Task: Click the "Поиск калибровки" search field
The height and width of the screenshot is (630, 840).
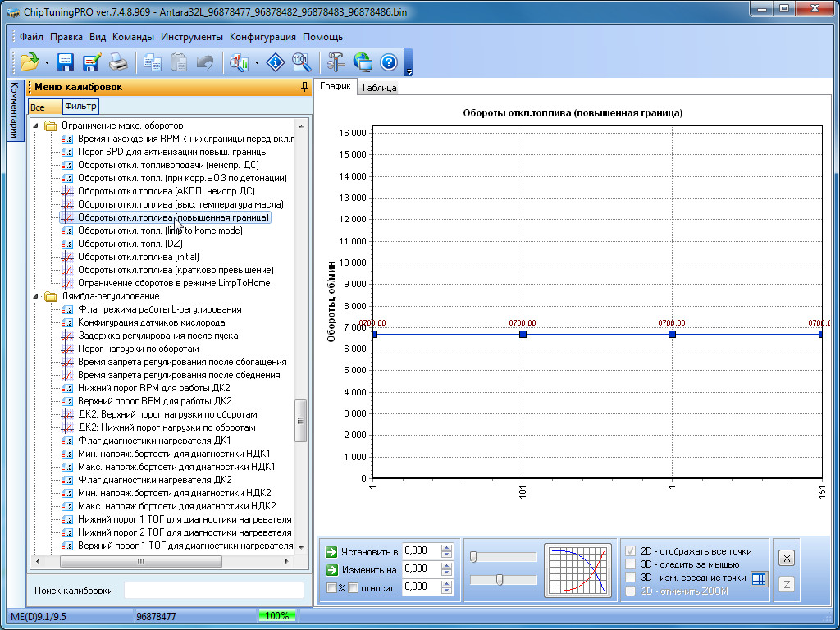Action: [x=213, y=591]
